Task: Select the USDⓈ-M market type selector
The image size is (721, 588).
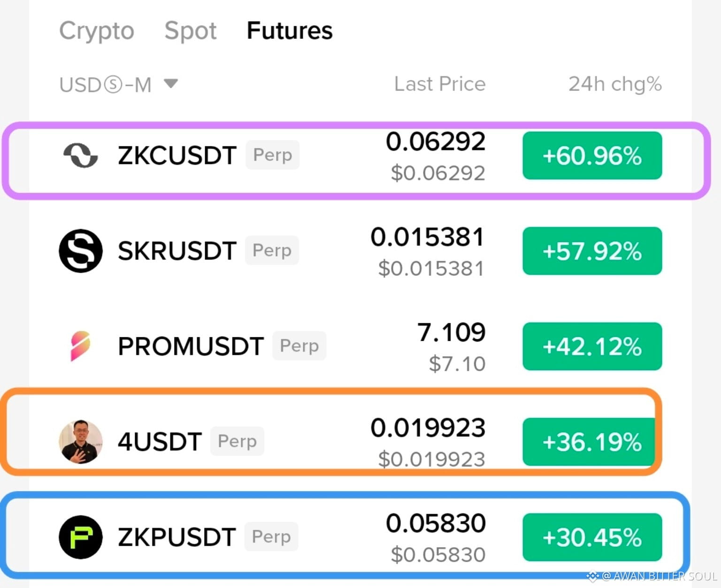Action: 119,85
